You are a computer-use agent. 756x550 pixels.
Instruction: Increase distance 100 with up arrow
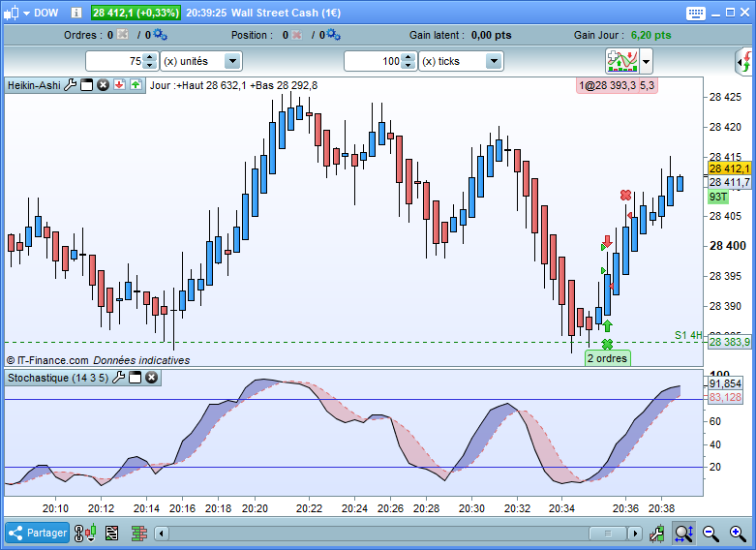pos(408,57)
